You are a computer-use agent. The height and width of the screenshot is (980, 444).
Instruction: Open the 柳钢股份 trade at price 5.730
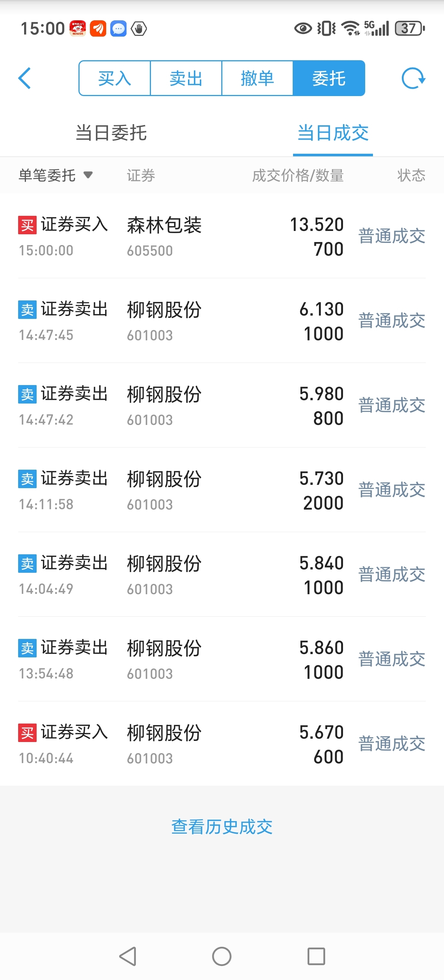(x=222, y=490)
